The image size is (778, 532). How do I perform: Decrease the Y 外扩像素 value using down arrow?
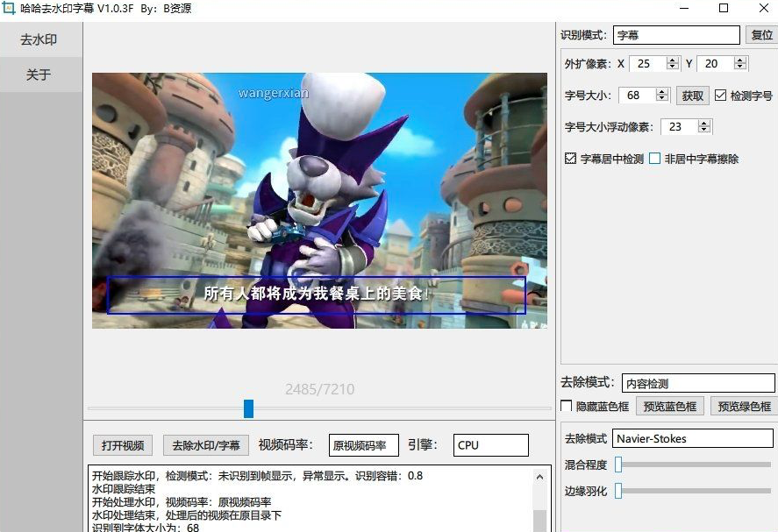point(740,67)
